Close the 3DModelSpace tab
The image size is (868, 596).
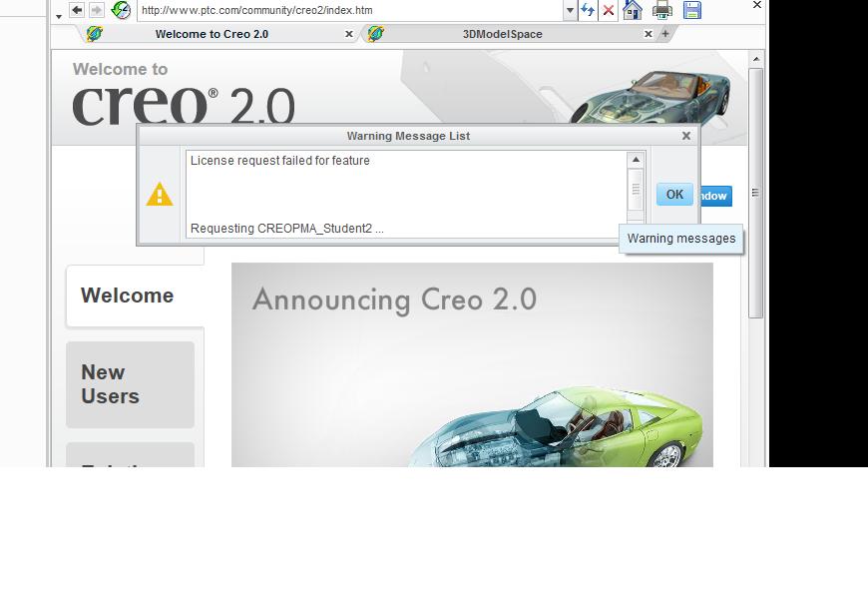point(649,34)
